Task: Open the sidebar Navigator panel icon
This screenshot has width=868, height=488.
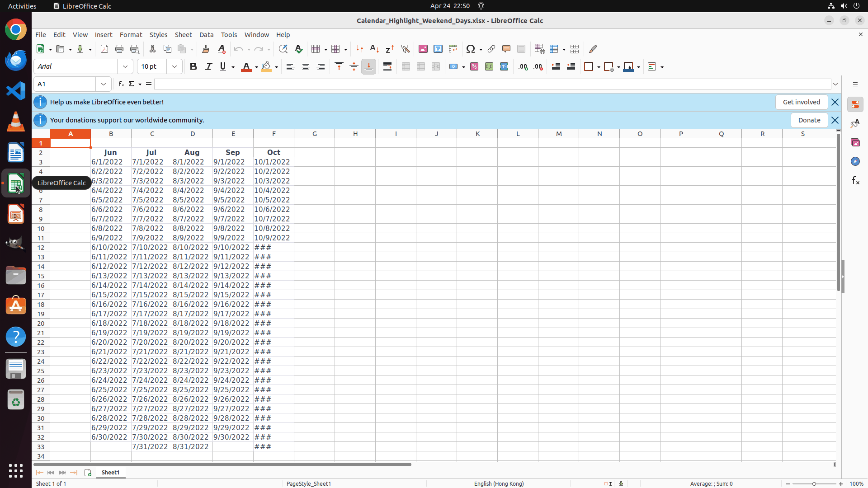Action: click(x=855, y=161)
